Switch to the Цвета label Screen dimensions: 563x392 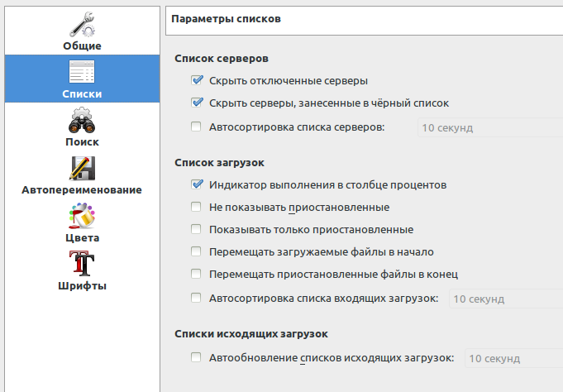pos(82,238)
